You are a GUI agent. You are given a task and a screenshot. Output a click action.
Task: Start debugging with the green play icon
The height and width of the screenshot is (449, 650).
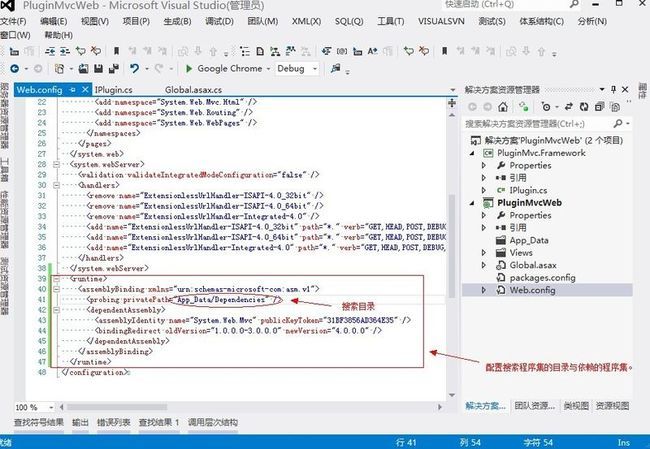coord(189,68)
